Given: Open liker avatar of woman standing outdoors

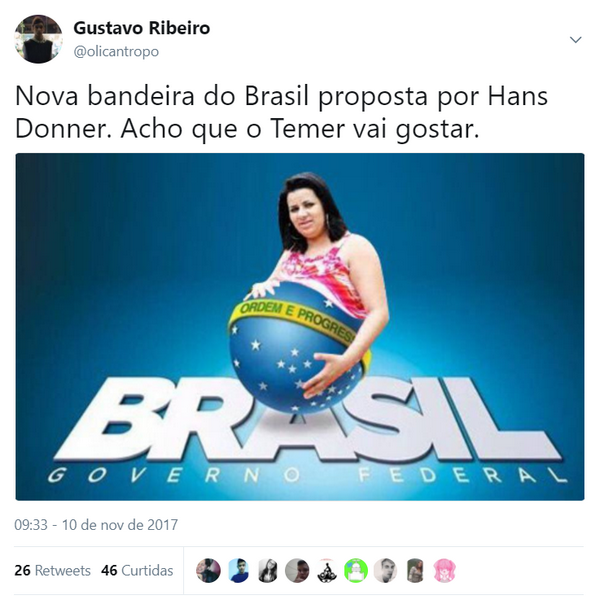Looking at the screenshot, I should 415,571.
